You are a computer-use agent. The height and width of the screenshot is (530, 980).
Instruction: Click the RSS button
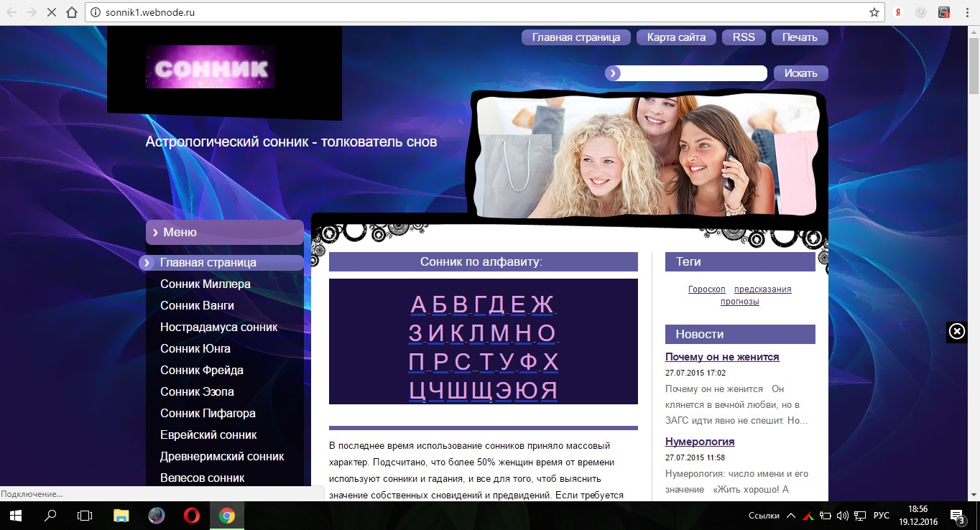(744, 37)
